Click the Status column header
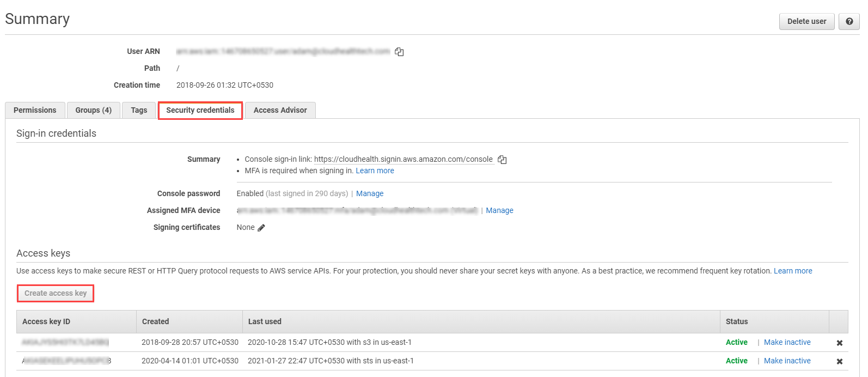The height and width of the screenshot is (377, 868). pyautogui.click(x=774, y=321)
